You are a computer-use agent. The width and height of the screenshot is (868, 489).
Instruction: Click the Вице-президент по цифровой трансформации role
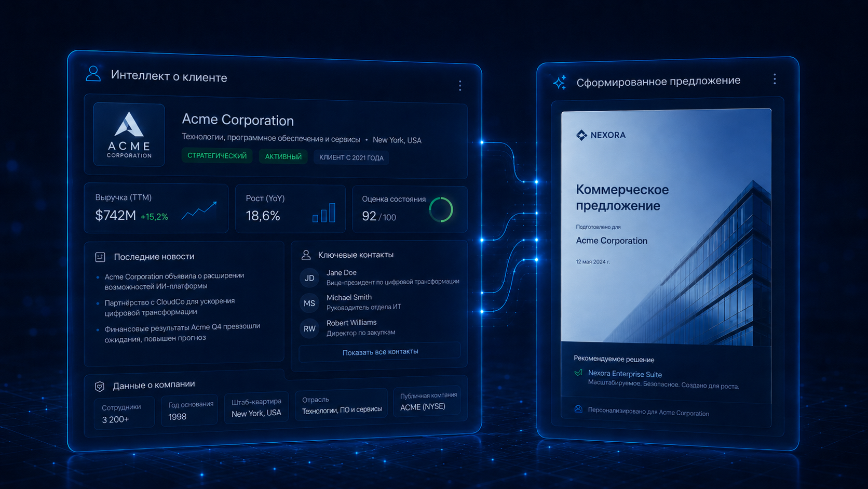(392, 282)
